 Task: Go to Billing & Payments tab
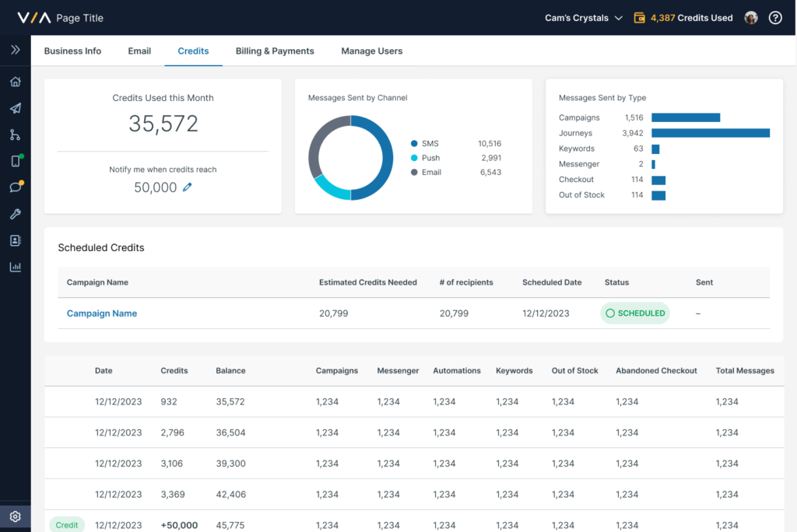(275, 51)
